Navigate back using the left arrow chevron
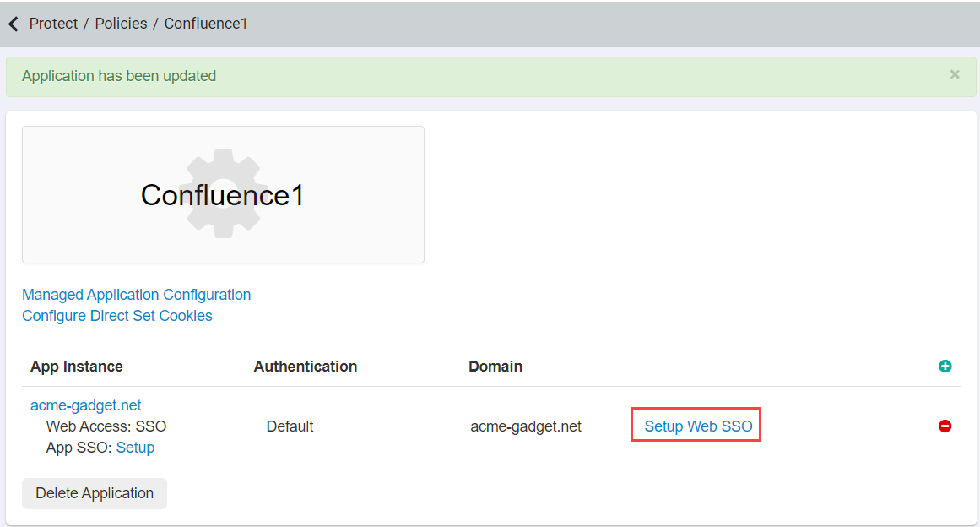This screenshot has height=527, width=980. [x=13, y=24]
